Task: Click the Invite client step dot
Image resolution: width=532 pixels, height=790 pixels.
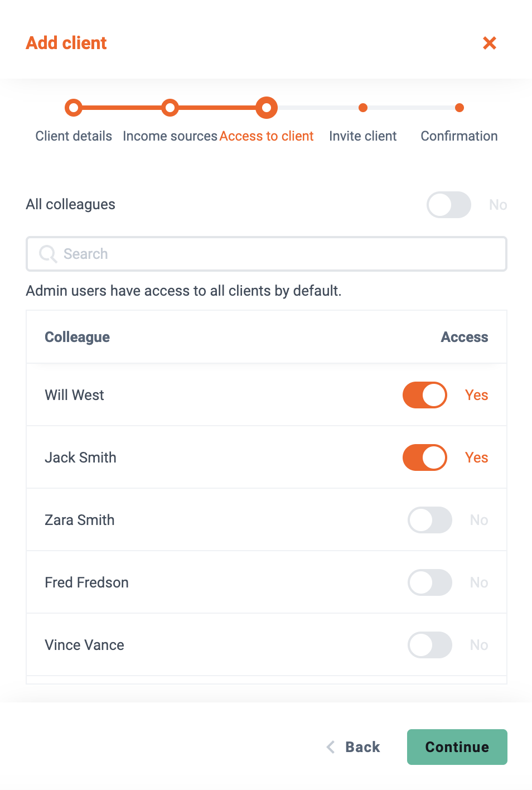Action: [363, 108]
